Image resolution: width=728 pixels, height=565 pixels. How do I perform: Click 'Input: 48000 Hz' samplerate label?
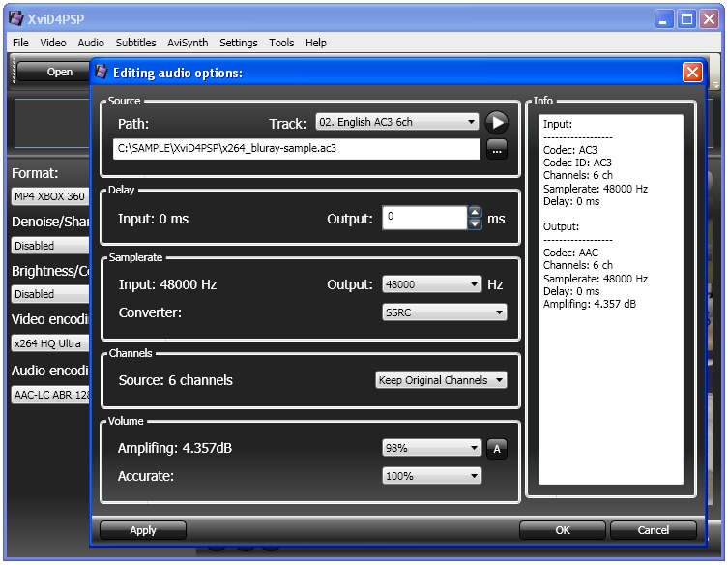(167, 284)
